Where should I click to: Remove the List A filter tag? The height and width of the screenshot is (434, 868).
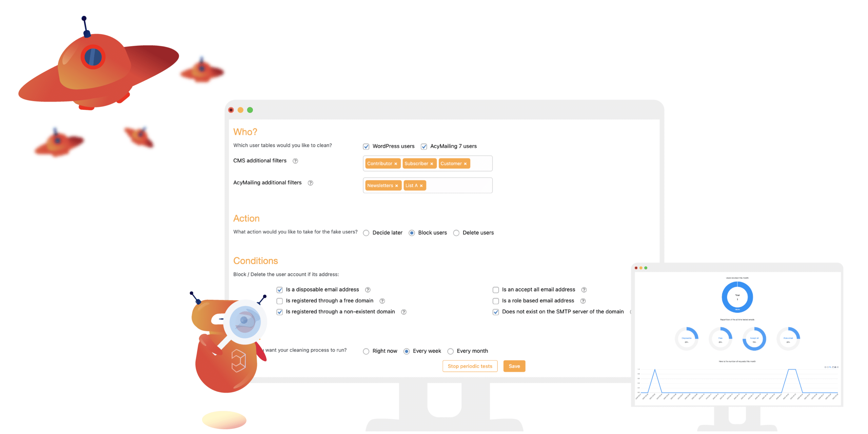[422, 185]
